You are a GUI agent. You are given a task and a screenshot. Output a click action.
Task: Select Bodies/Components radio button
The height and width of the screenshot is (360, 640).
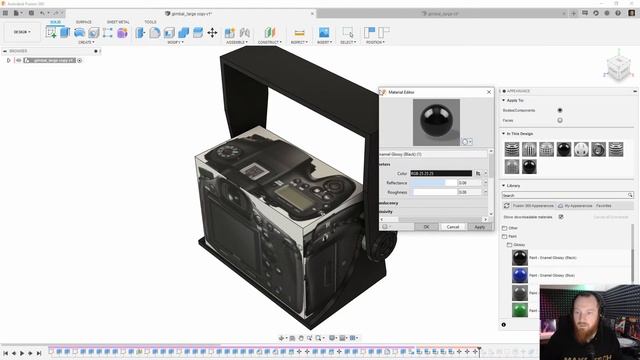(x=560, y=110)
